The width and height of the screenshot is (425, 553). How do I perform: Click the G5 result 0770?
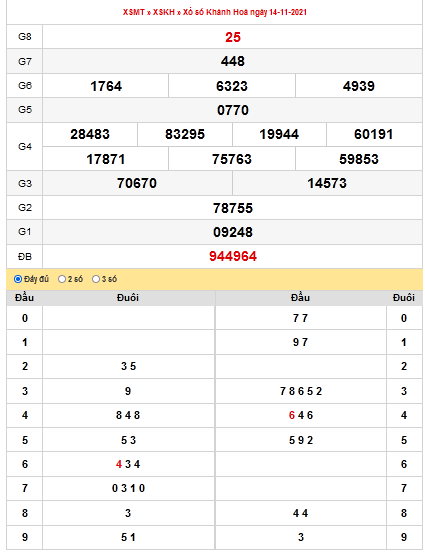[x=233, y=110]
